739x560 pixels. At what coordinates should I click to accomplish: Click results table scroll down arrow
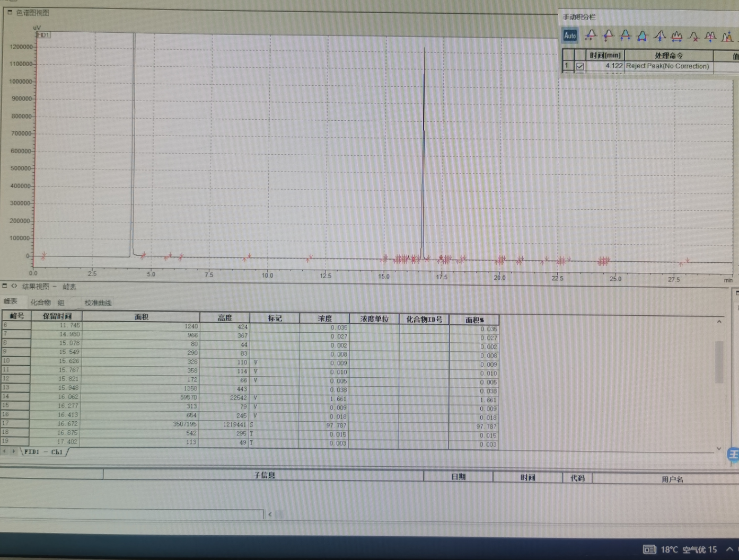(719, 448)
